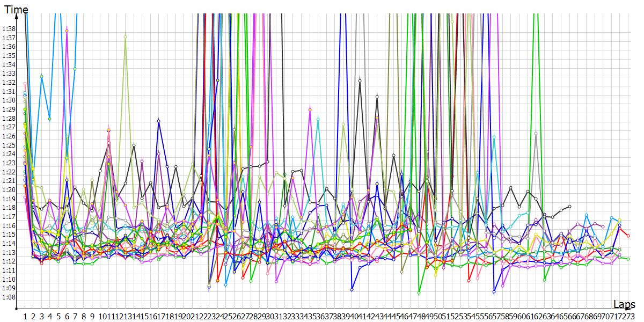
Task: Select the lap 9 label on the x-axis
Action: pyautogui.click(x=92, y=317)
